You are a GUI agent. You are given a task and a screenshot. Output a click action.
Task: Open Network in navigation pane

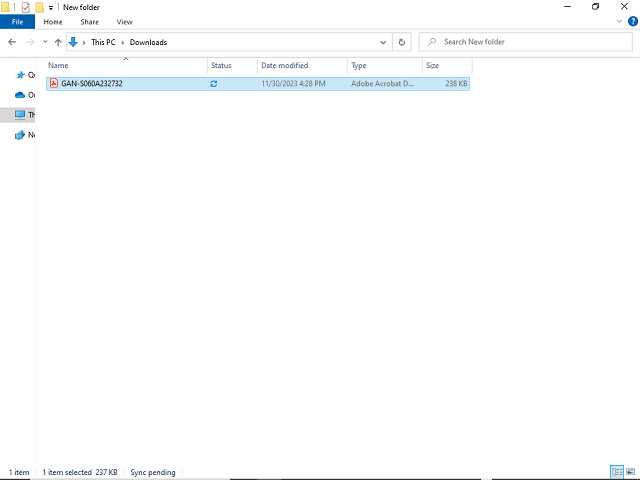pyautogui.click(x=25, y=135)
